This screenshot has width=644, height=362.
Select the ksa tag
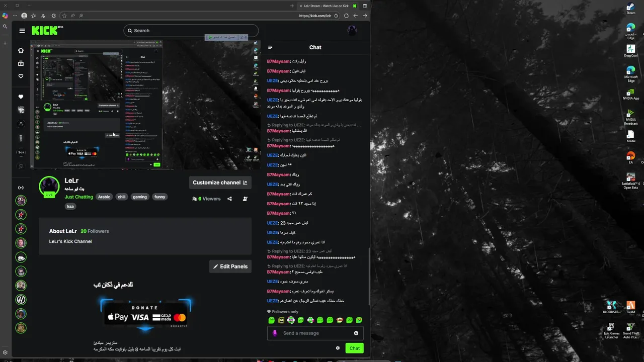click(x=70, y=206)
